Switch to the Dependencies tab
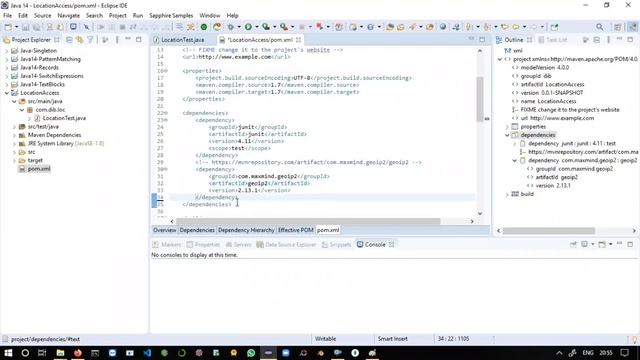Viewport: 640px width, 360px height. [x=197, y=230]
